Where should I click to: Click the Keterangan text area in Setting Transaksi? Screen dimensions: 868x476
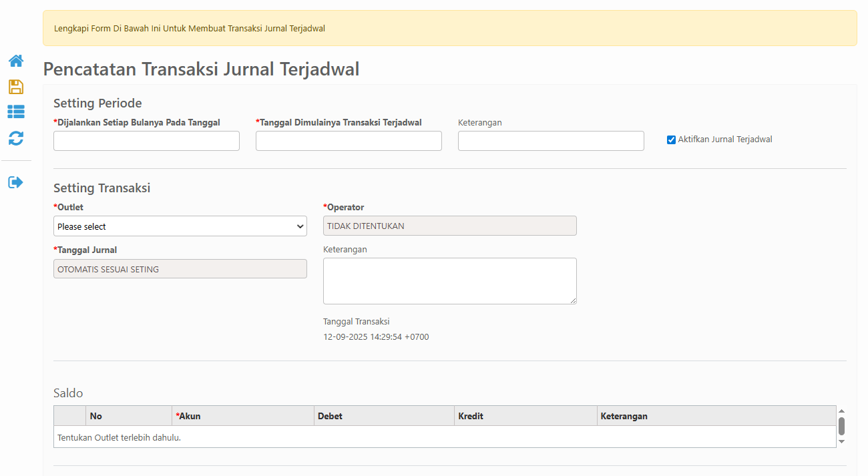pos(449,281)
